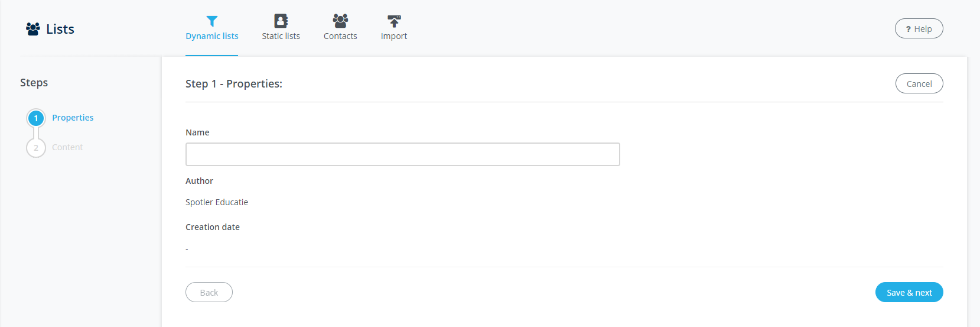The image size is (980, 327).
Task: Select the Properties step link
Action: click(73, 118)
